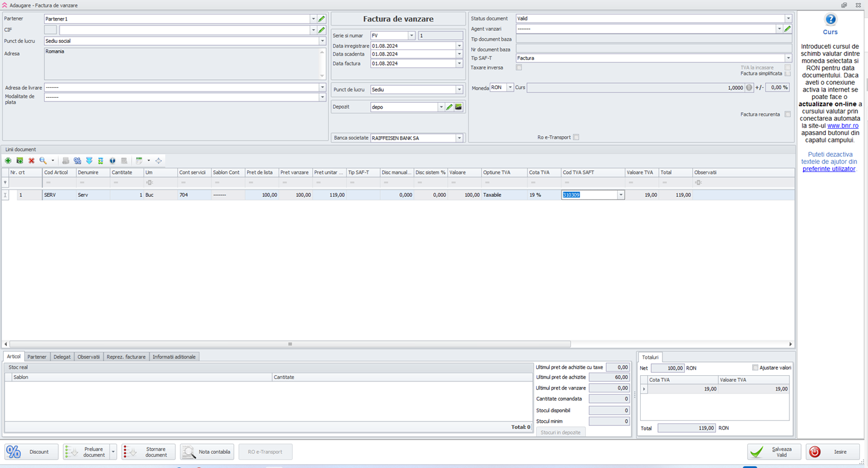Screen dimensions: 868x468
Task: Click the red delete line icon
Action: pyautogui.click(x=32, y=161)
